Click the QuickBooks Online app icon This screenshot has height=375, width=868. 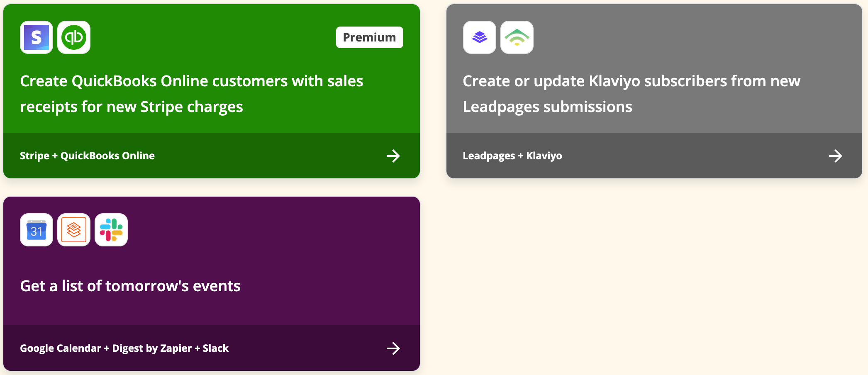74,37
